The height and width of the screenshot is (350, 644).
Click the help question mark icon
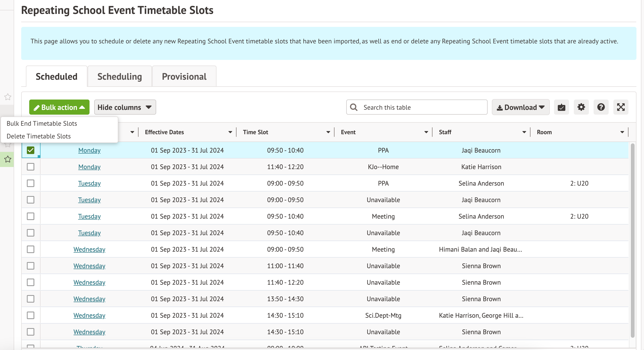pos(601,107)
